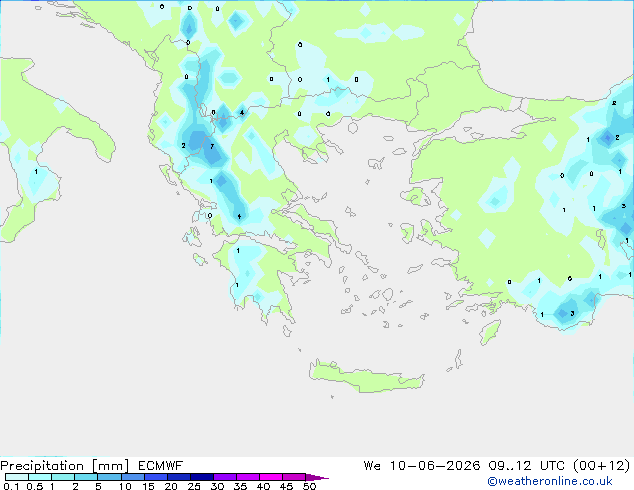Select the magenta swatch between 40 and 45

[x=271, y=477]
